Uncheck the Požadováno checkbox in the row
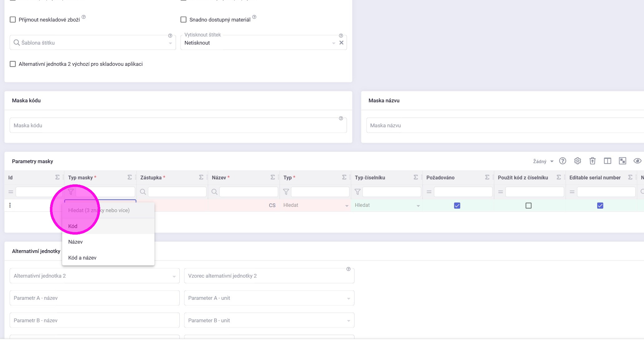The height and width of the screenshot is (360, 644). pyautogui.click(x=457, y=206)
